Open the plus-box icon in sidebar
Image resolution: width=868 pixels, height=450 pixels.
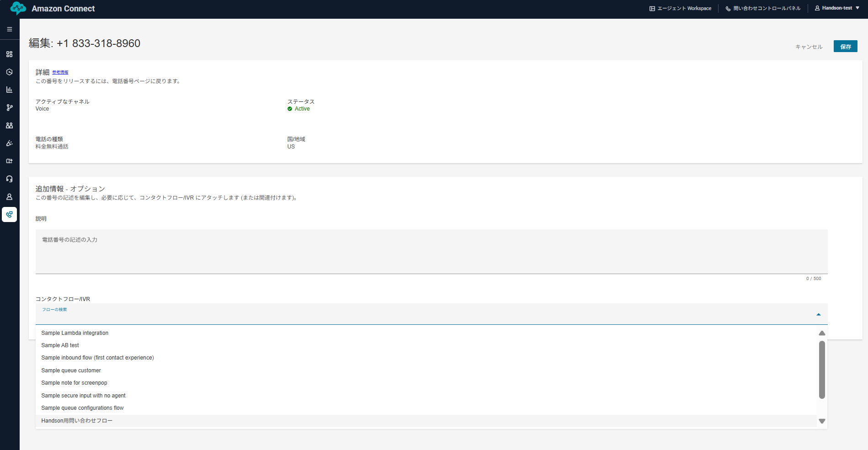click(x=9, y=161)
